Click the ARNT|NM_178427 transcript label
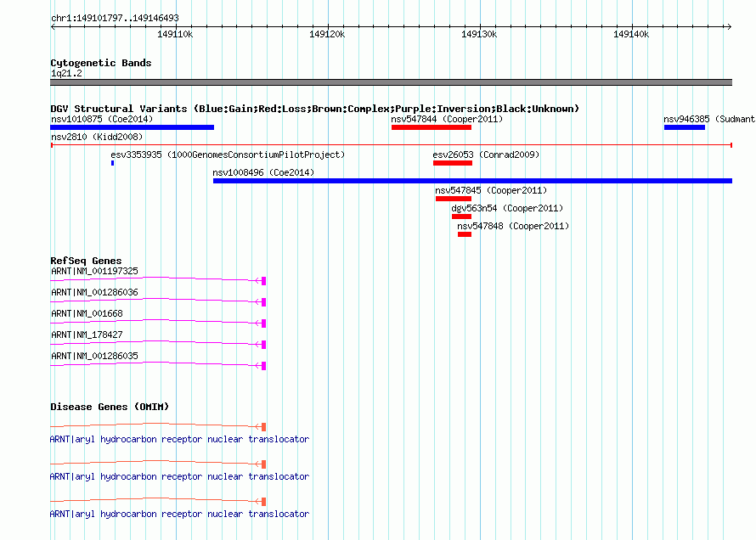 [87, 335]
